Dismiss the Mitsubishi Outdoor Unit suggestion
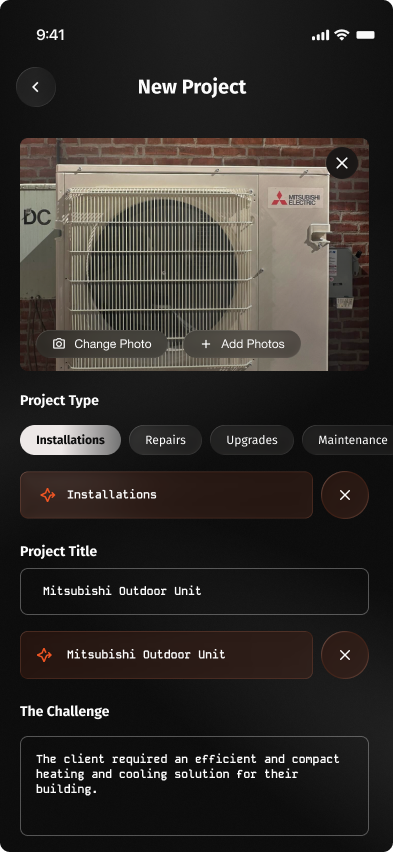Viewport: 393px width, 852px height. pos(345,655)
